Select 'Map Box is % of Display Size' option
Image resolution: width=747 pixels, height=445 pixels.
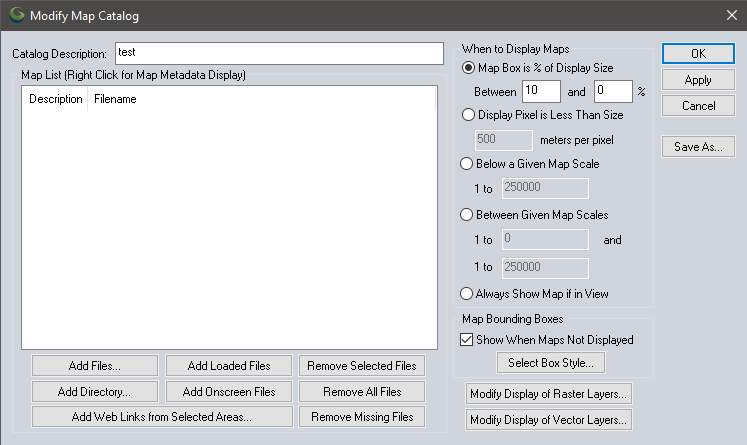click(x=469, y=68)
